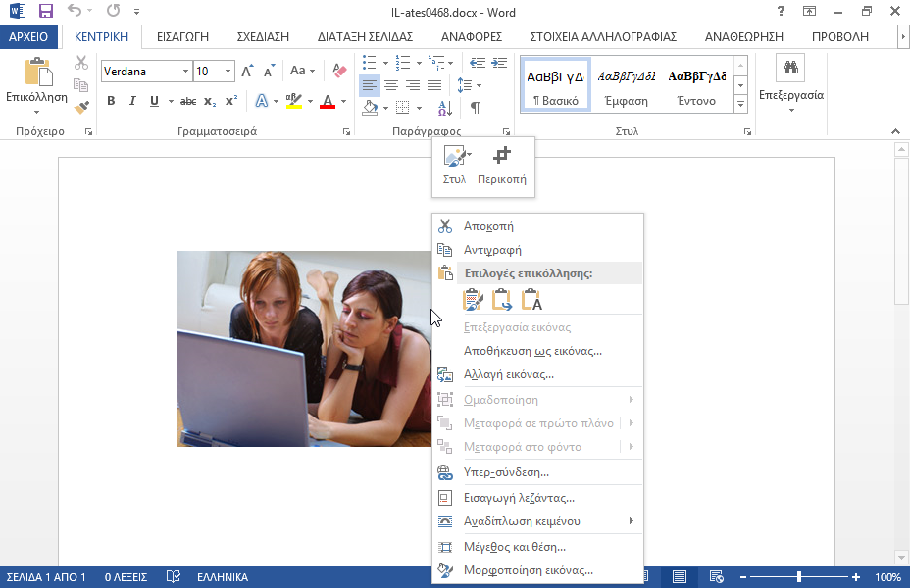Increase paragraph indent
Image resolution: width=910 pixels, height=588 pixels.
[x=499, y=62]
